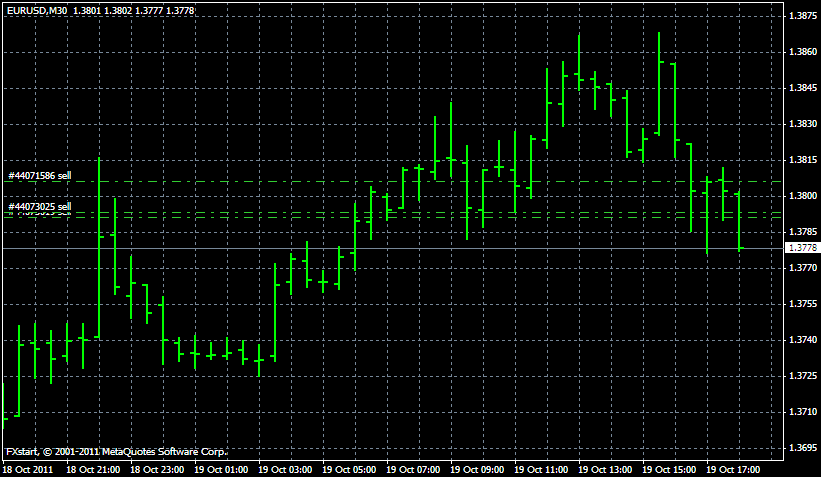
Task: Click the 1.3815 price axis label
Action: [803, 160]
